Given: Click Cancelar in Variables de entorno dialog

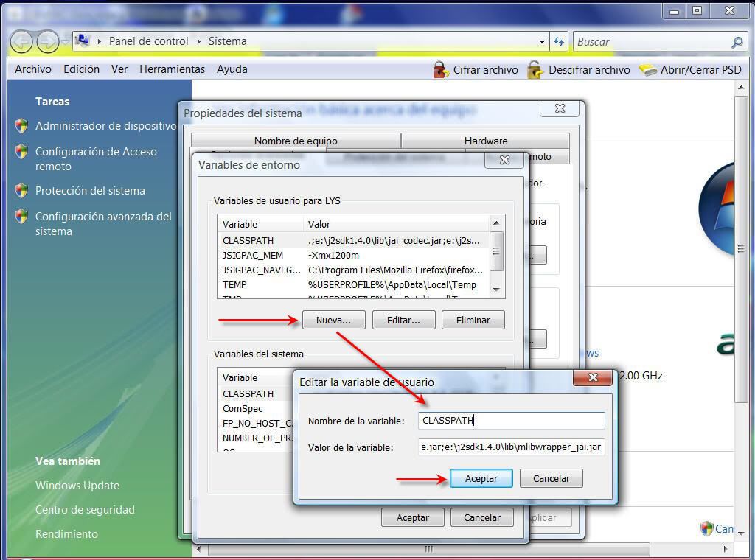Looking at the screenshot, I should [482, 518].
